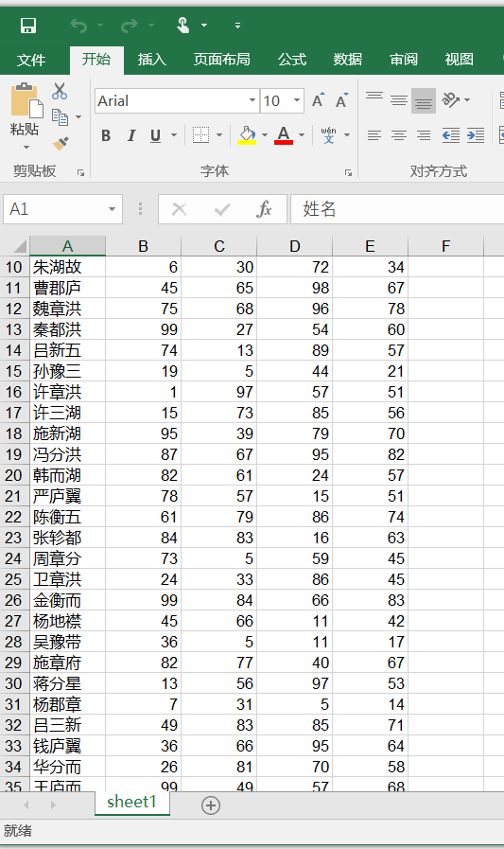Click the Increase Font Size icon
Screen dimensions: 504x849
pos(319,100)
